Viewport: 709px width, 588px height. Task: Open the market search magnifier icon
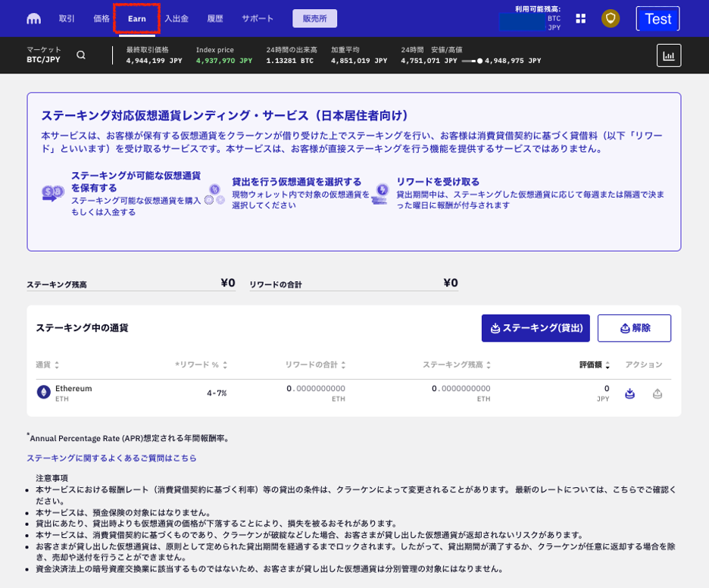pos(81,55)
